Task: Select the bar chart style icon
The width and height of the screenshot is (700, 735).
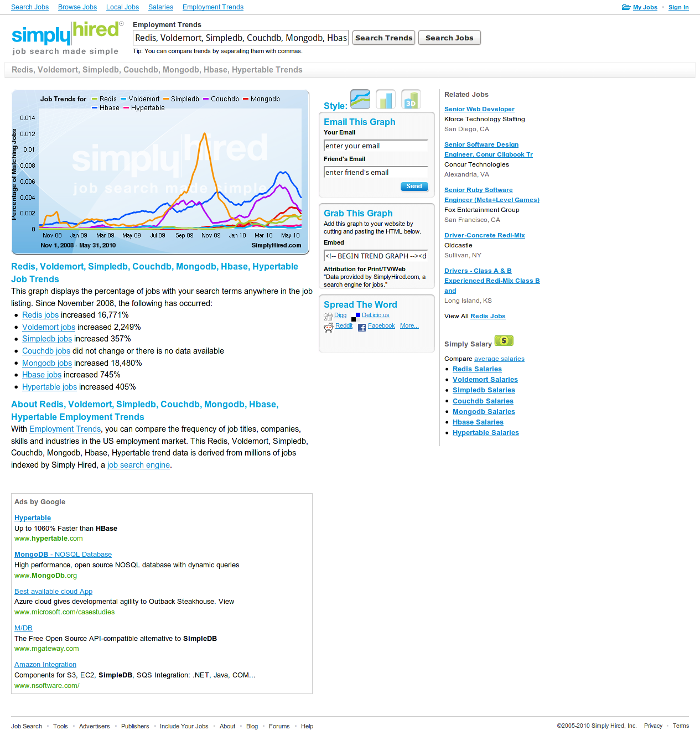Action: click(x=386, y=99)
